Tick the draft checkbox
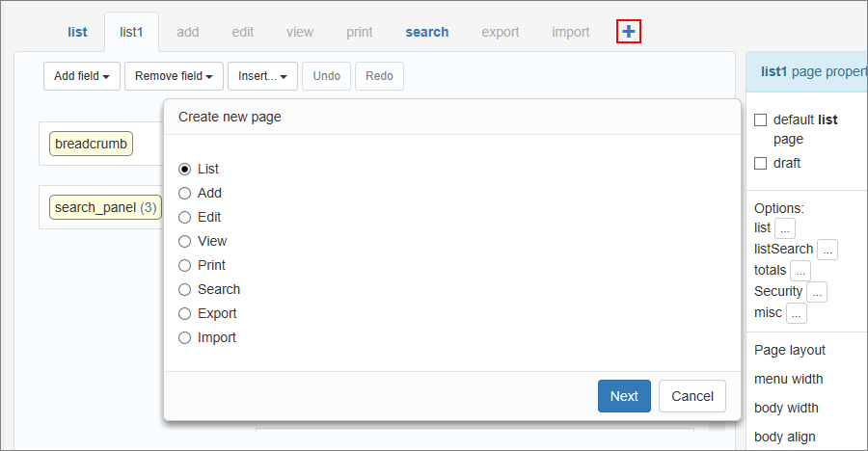The height and width of the screenshot is (451, 868). click(x=760, y=164)
